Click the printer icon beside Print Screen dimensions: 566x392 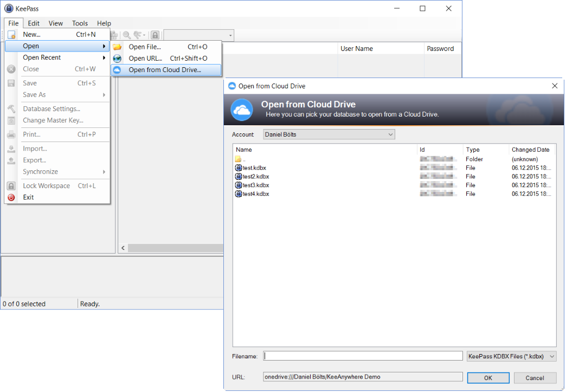[x=11, y=134]
